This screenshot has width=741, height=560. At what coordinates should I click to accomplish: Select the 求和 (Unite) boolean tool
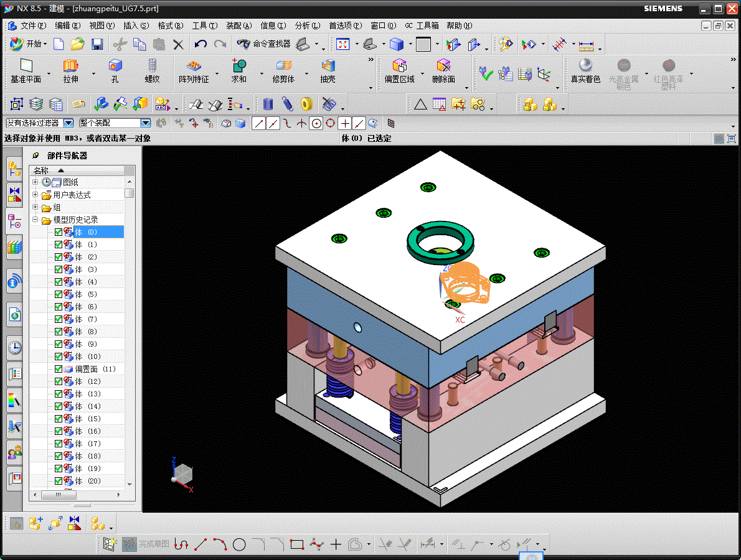239,66
